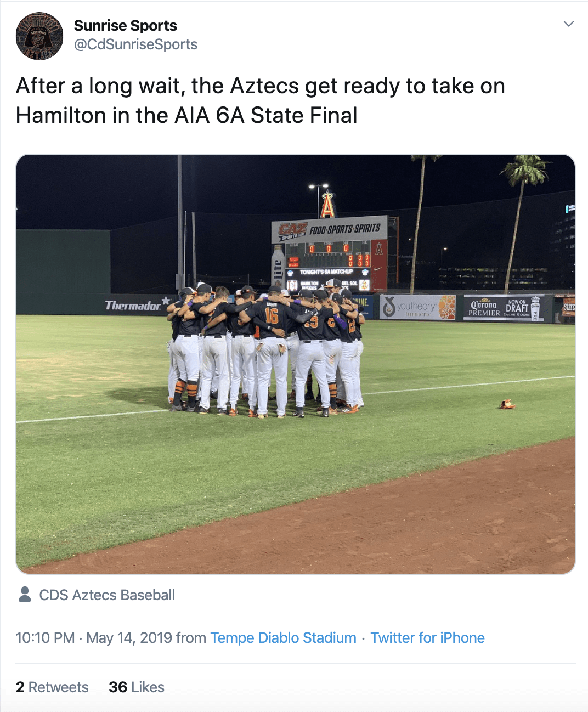Image resolution: width=588 pixels, height=712 pixels.
Task: Open the Twitter for iPhone source link
Action: click(x=427, y=638)
